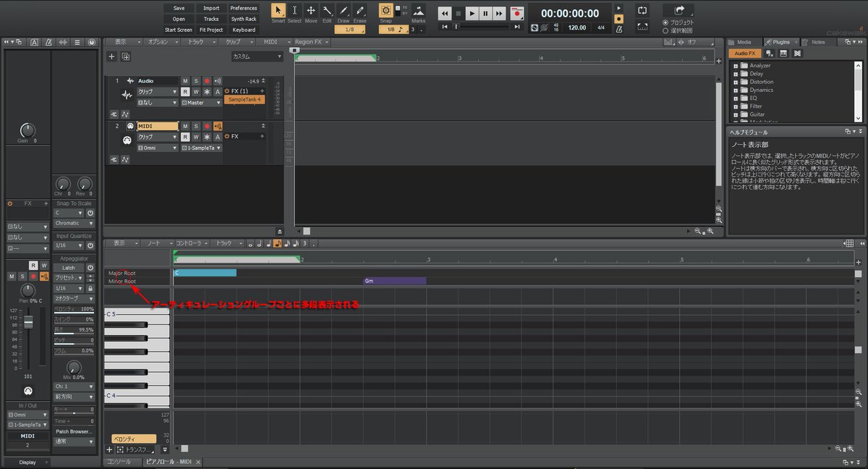Solo the MIDI track

click(196, 126)
